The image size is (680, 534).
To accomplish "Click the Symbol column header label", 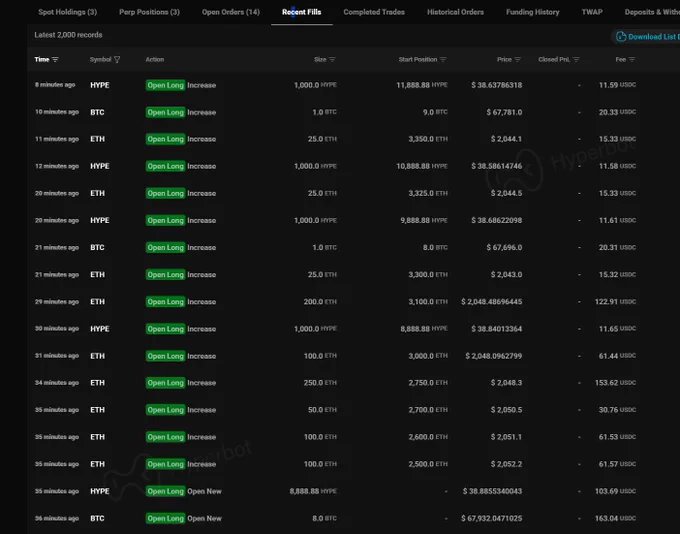I will (x=101, y=59).
